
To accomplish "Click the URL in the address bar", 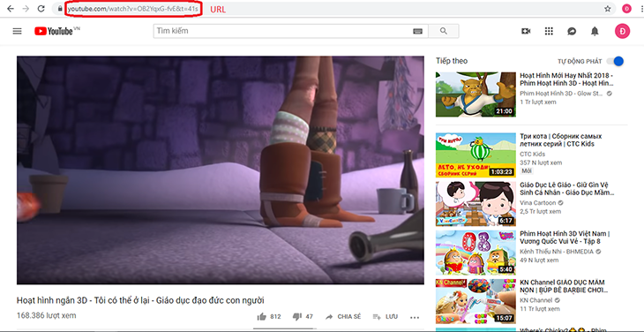I will [133, 9].
